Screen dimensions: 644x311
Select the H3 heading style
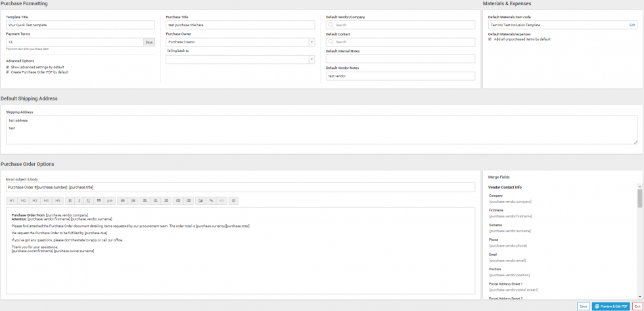pyautogui.click(x=35, y=200)
